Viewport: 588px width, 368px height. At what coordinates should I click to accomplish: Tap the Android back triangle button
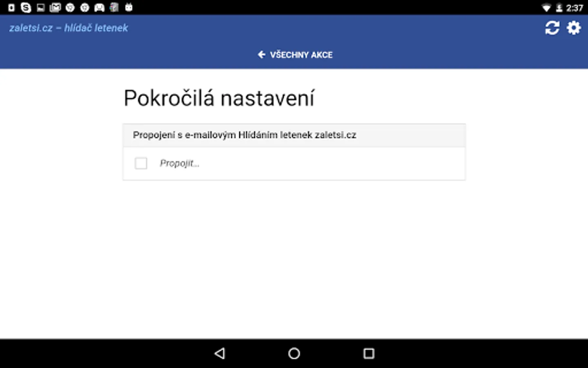tap(220, 353)
